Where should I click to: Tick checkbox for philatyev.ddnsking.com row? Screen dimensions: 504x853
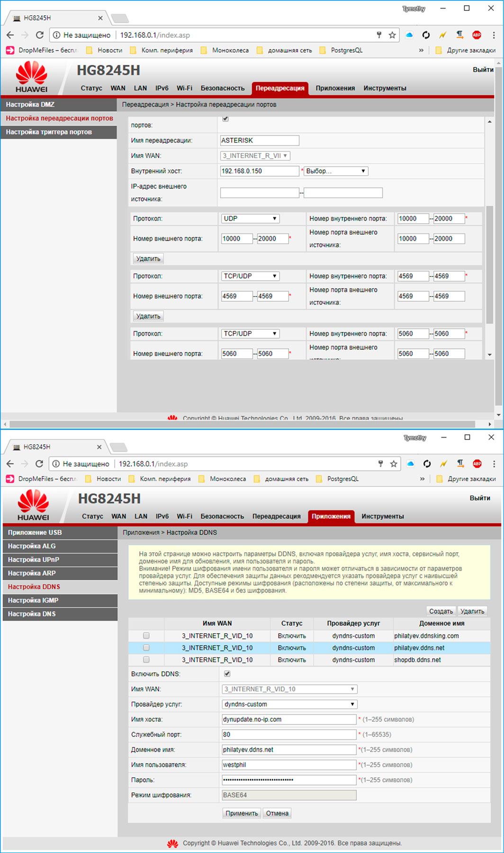146,636
